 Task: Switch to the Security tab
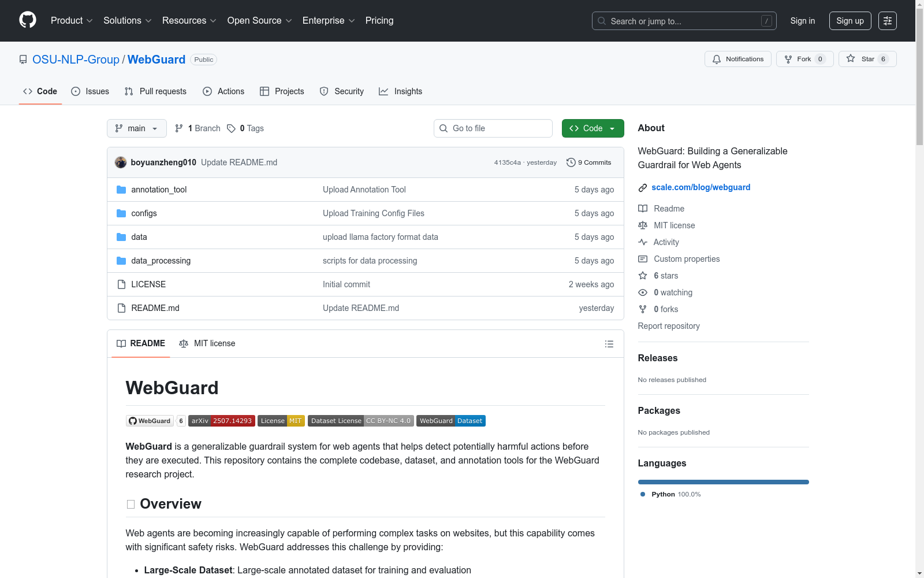[x=342, y=91]
